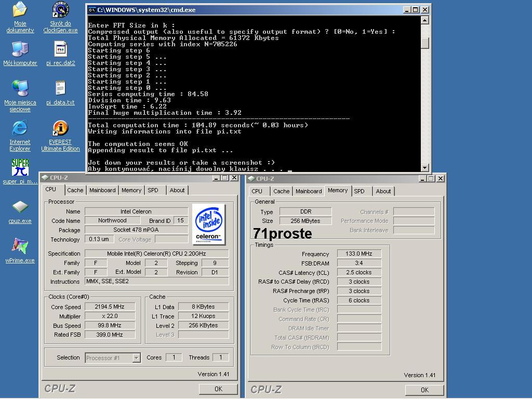
Task: Click the Frequency 133.0 MHz field
Action: (359, 254)
